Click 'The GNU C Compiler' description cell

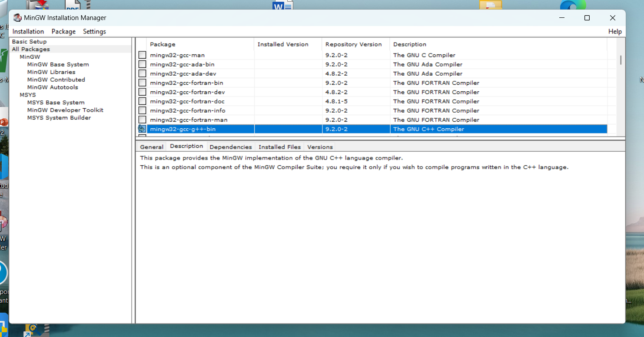click(424, 55)
